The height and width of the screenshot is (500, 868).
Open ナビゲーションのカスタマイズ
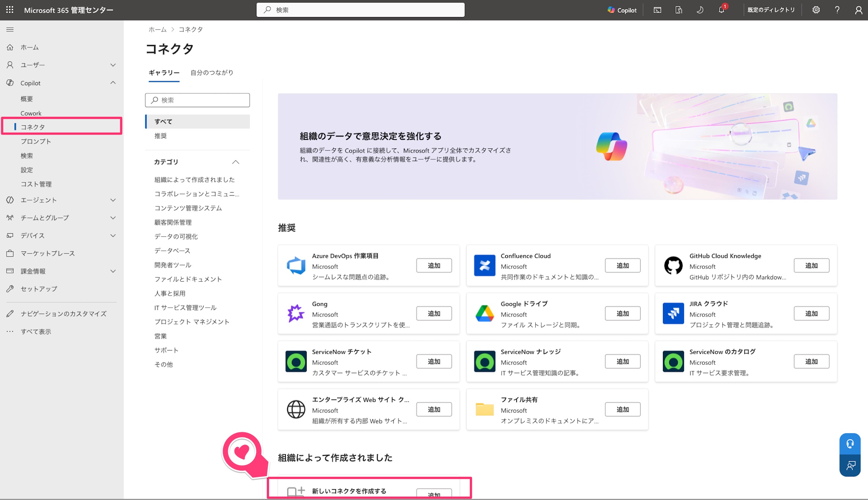pyautogui.click(x=64, y=314)
